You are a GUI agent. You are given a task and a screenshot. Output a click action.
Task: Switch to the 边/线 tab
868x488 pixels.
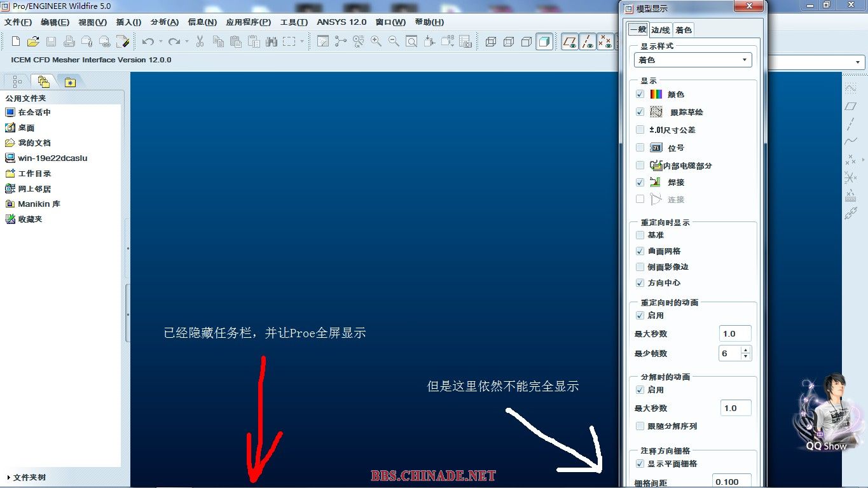coord(661,30)
